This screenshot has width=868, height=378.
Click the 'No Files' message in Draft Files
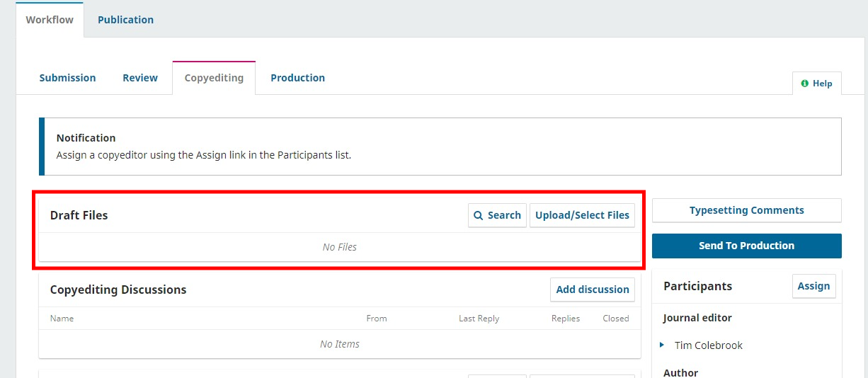point(340,247)
